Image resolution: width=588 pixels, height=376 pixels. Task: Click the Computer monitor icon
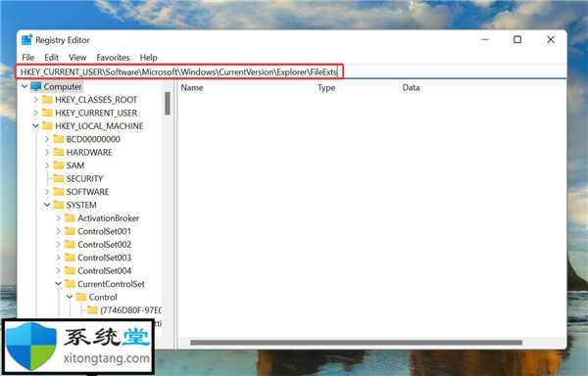[36, 86]
